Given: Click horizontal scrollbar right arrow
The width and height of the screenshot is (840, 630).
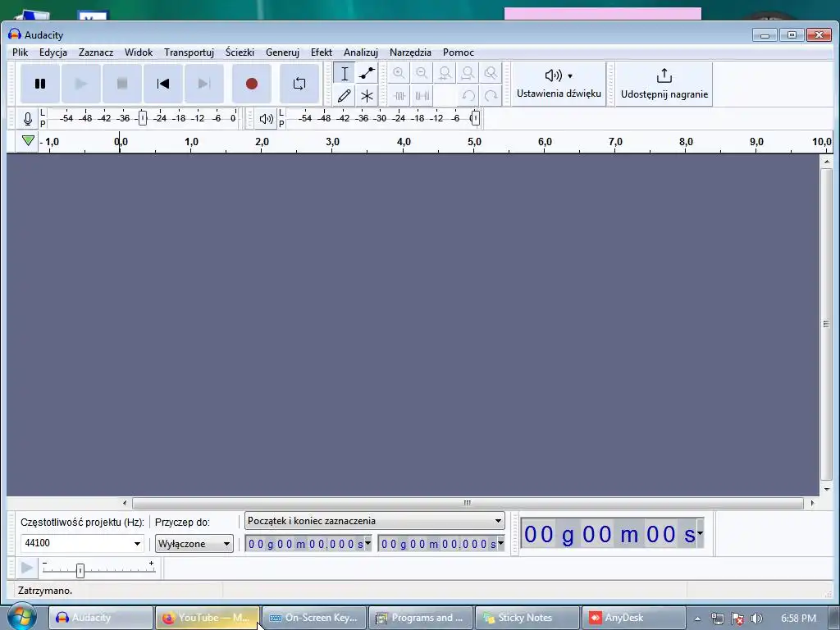Looking at the screenshot, I should (x=812, y=503).
